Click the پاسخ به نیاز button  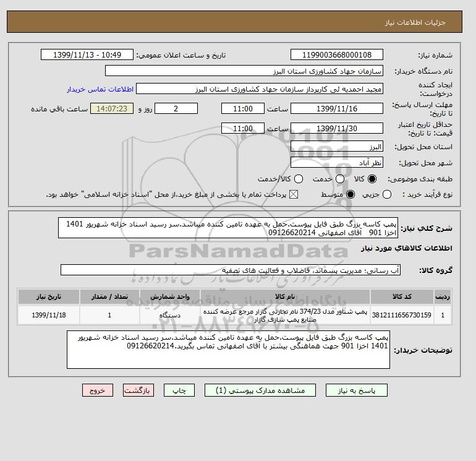[x=357, y=390]
